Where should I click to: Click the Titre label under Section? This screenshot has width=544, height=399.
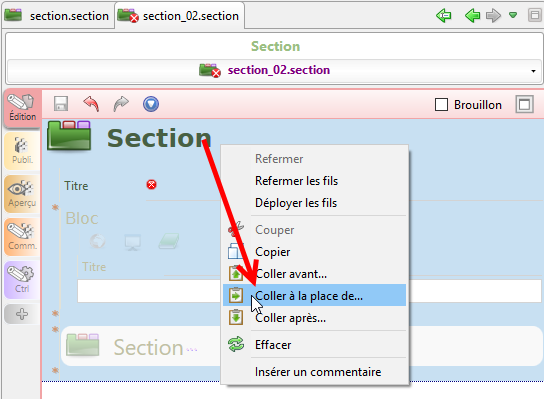click(x=76, y=186)
